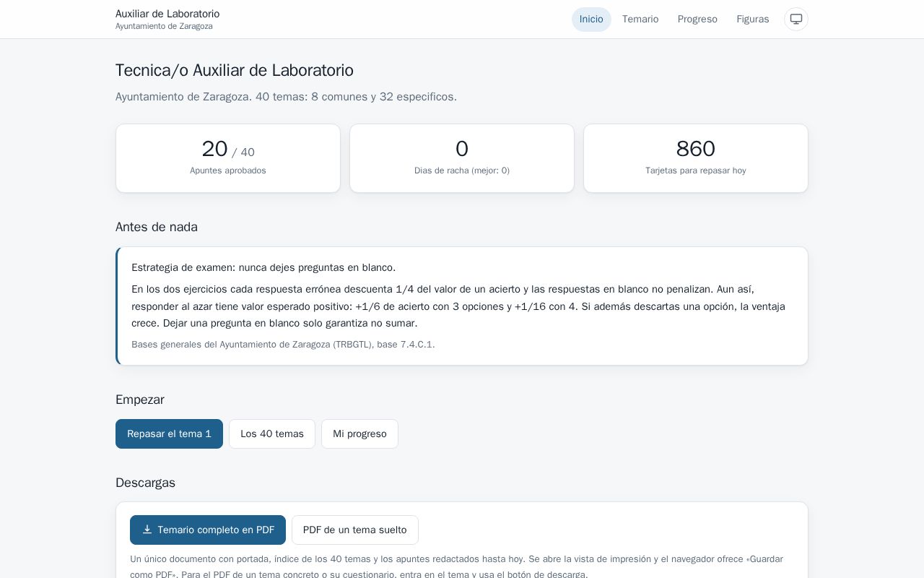Switch to the Progreso tab

pyautogui.click(x=697, y=20)
